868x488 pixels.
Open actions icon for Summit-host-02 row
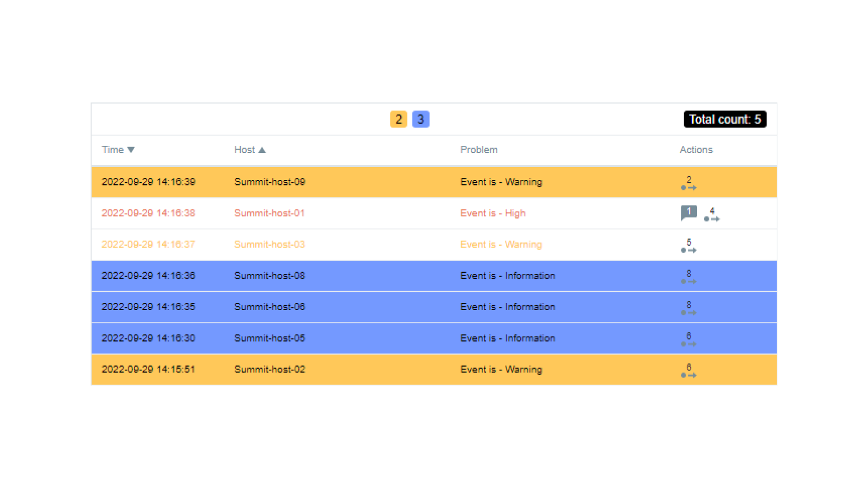click(688, 371)
